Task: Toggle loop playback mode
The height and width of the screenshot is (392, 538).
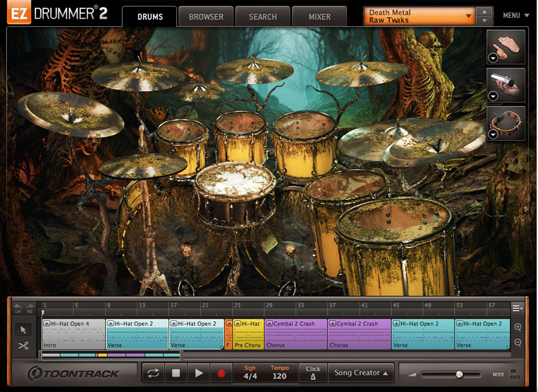Action: [x=153, y=373]
